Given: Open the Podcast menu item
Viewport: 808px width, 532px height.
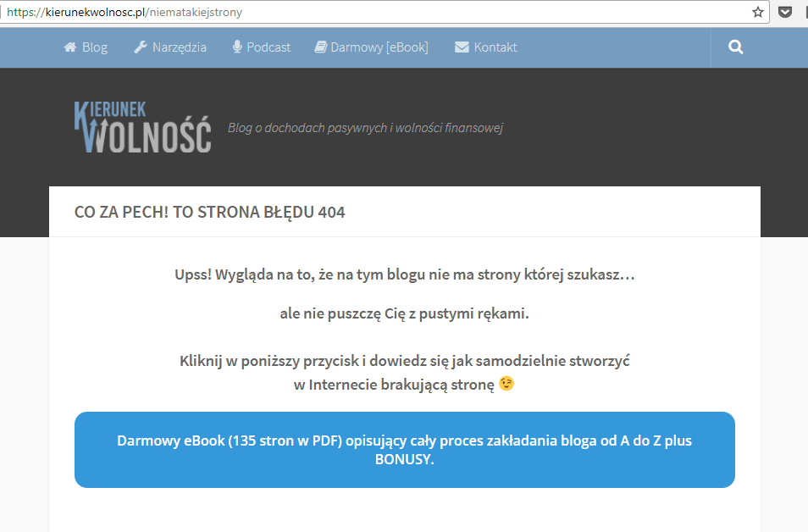Looking at the screenshot, I should point(268,47).
